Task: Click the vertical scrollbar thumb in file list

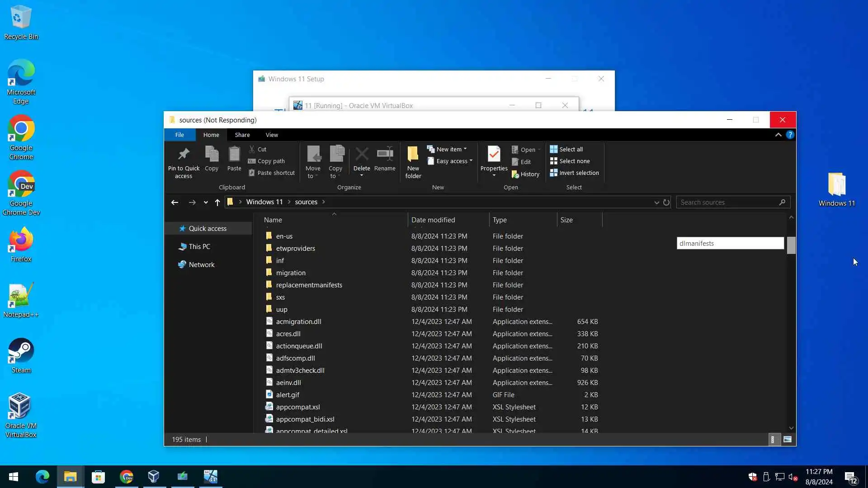Action: (791, 245)
